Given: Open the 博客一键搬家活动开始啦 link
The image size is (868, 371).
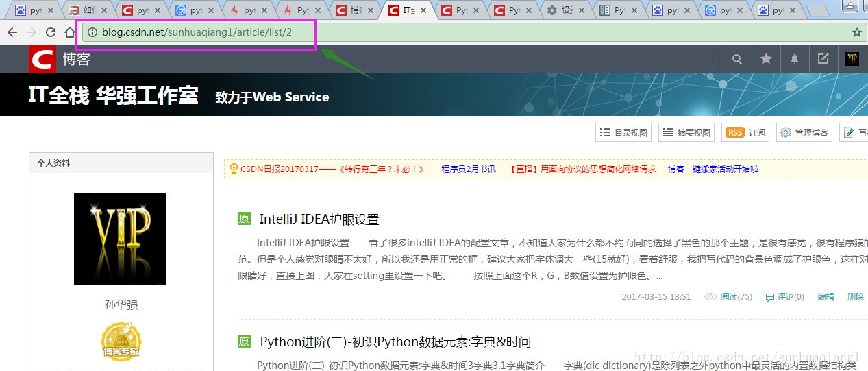Looking at the screenshot, I should click(713, 169).
